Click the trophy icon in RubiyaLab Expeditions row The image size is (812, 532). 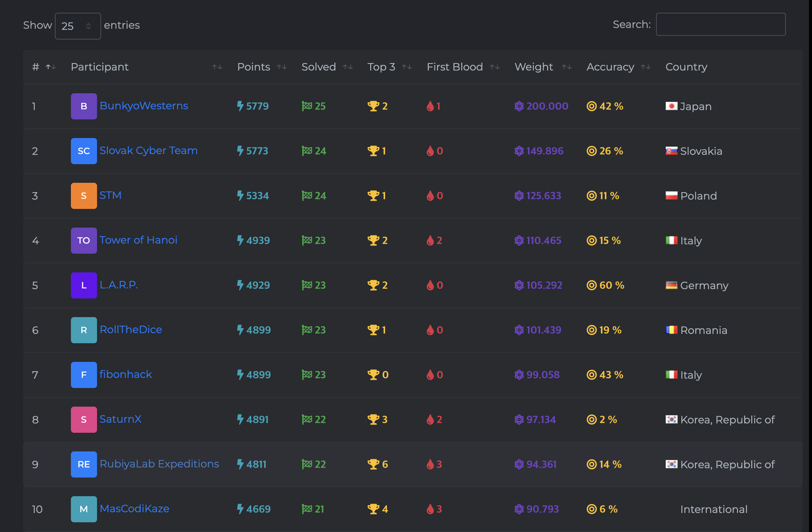tap(373, 464)
